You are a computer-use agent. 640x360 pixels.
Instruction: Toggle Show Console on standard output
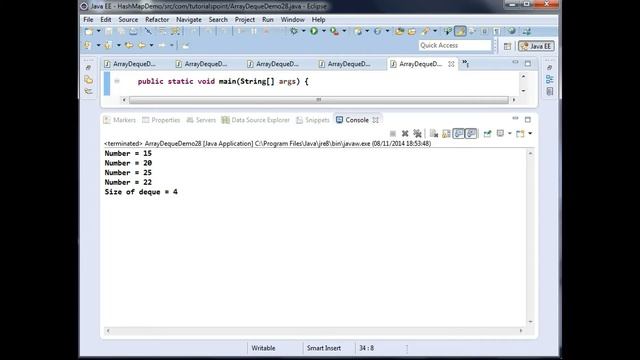[x=459, y=133]
